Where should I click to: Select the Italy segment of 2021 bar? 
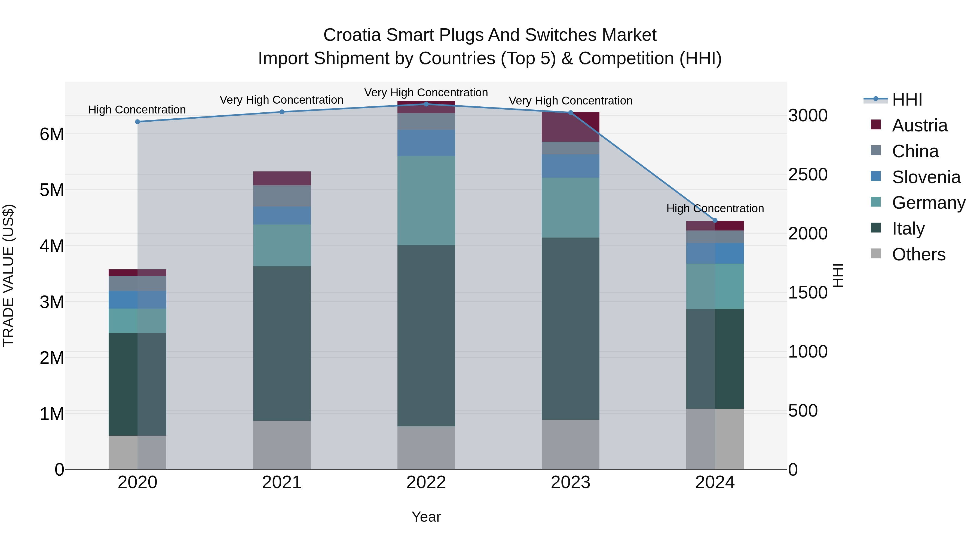tap(282, 343)
